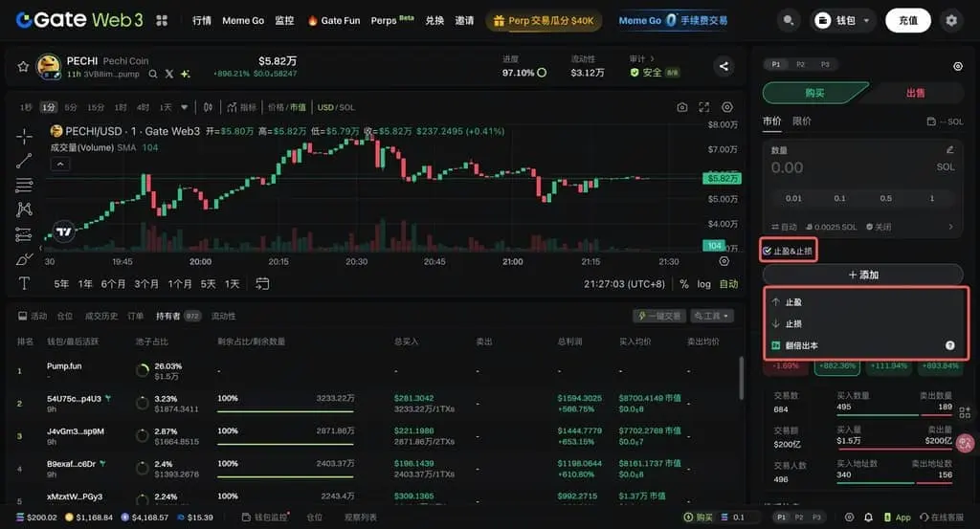Toggle log scale on chart
The image size is (980, 529).
point(703,284)
